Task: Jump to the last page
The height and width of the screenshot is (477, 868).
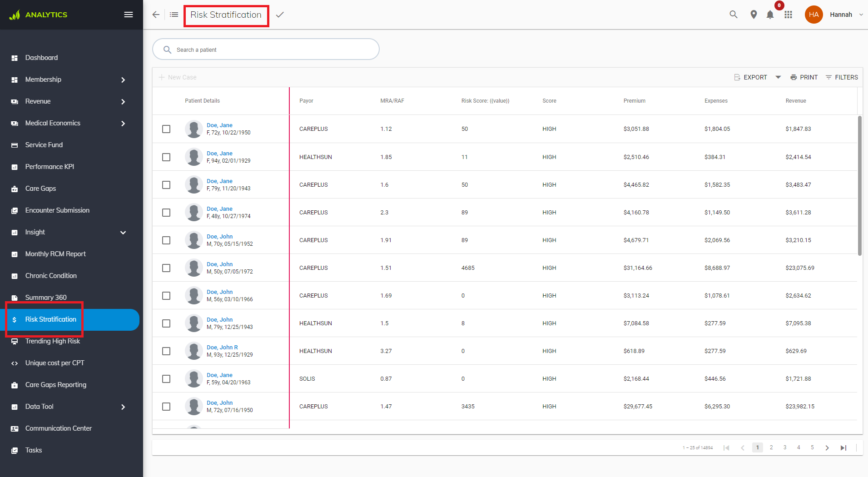Action: [x=843, y=447]
